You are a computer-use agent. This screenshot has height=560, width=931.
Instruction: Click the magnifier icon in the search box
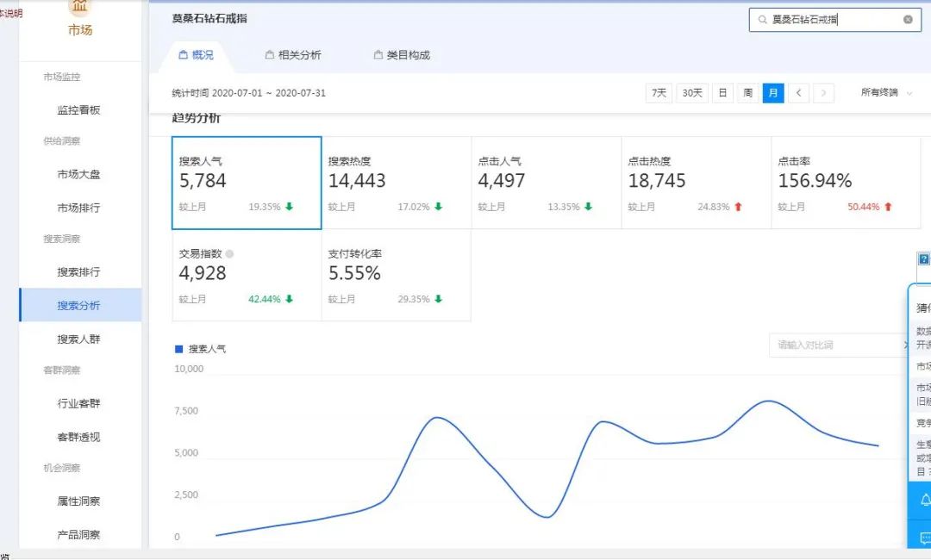pos(764,18)
